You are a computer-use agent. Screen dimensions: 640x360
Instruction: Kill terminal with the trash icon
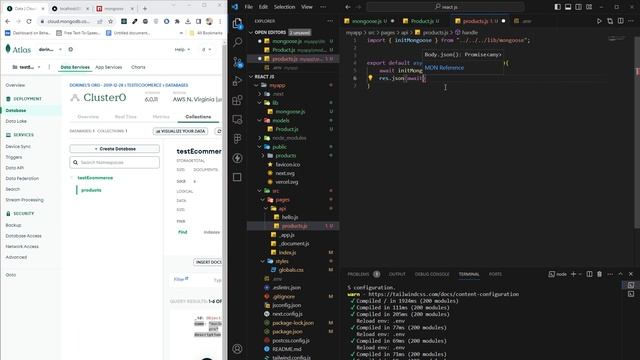pos(600,274)
